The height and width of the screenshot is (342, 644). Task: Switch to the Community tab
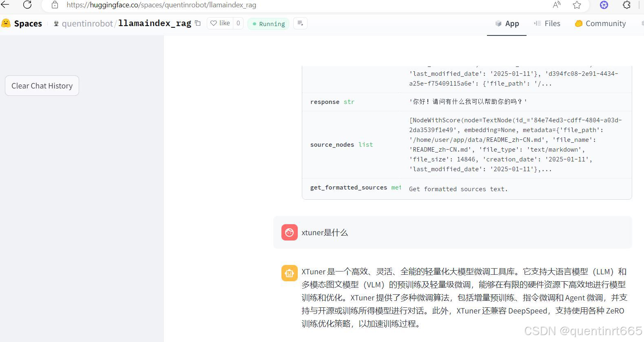pos(600,24)
